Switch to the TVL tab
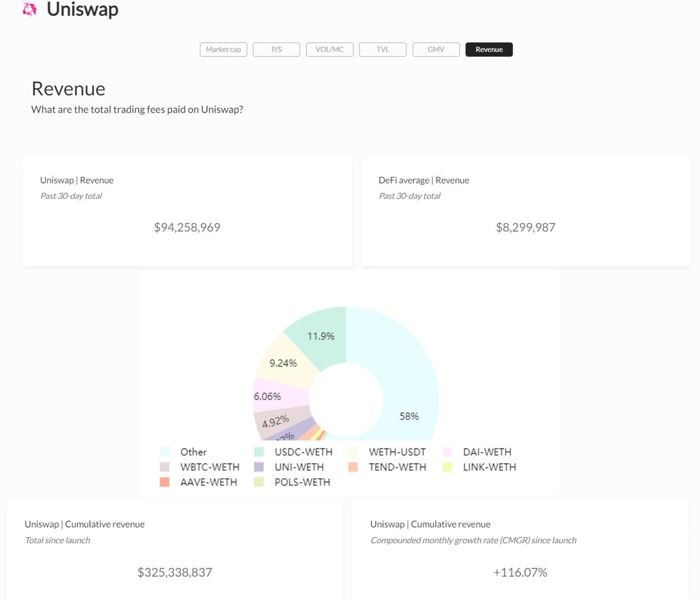The width and height of the screenshot is (700, 600). 383,50
